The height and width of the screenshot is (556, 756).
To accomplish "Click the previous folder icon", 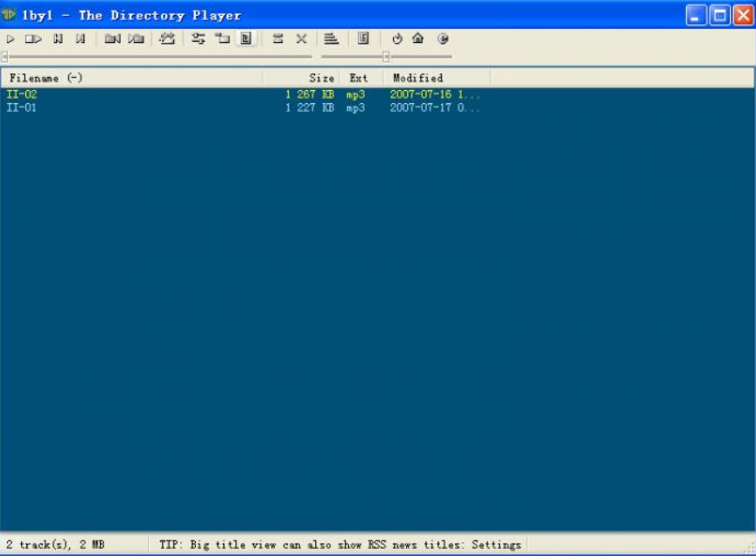I will 112,38.
